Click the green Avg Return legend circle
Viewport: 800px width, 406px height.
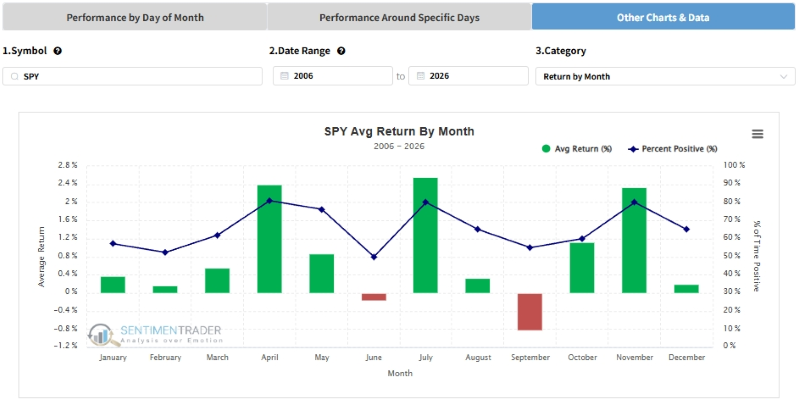click(x=546, y=149)
